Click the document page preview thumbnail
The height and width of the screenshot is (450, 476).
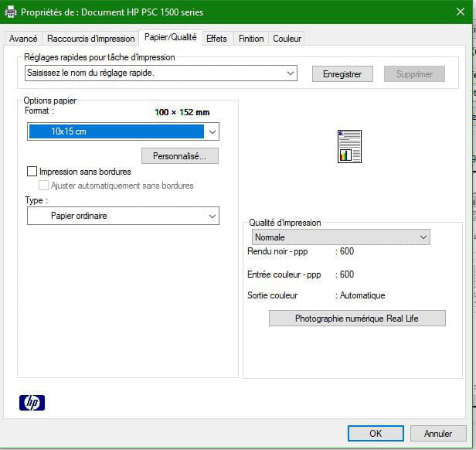click(x=349, y=146)
